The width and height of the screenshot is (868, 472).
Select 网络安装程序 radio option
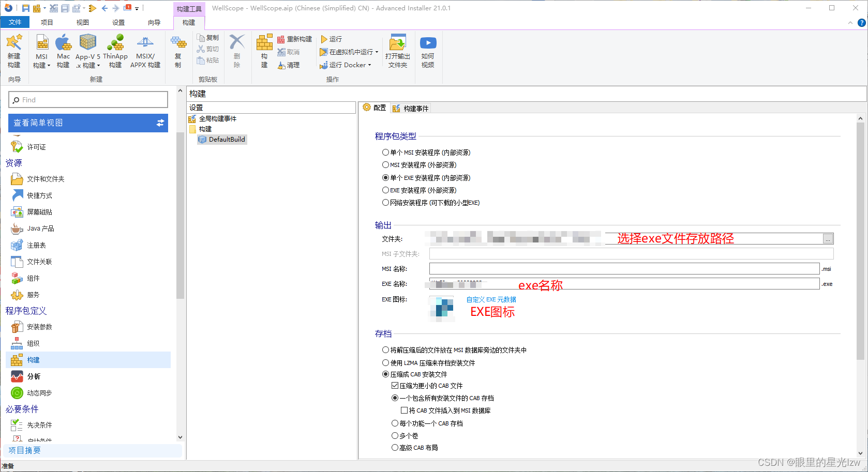385,203
